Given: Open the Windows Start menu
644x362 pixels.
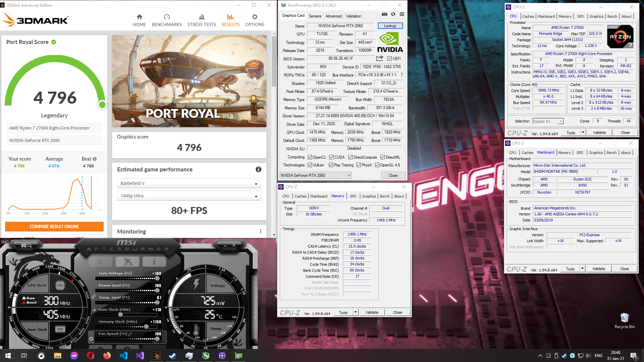Looking at the screenshot, I should [8, 356].
